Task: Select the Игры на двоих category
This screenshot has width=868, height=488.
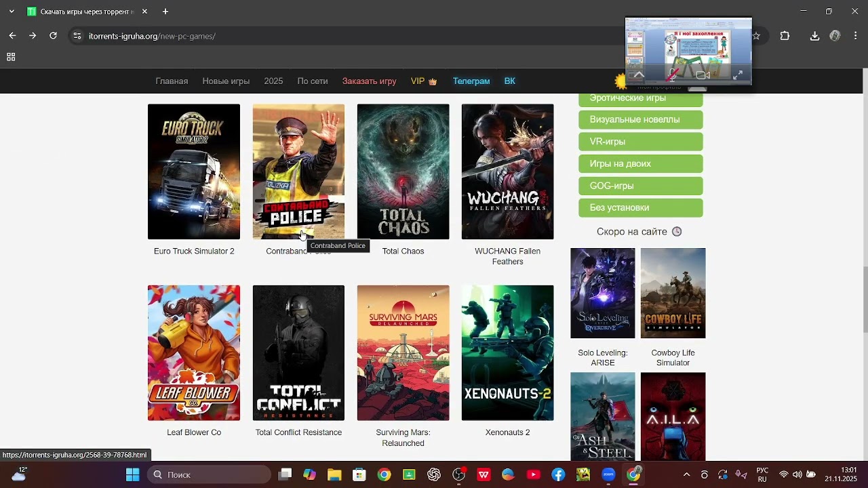Action: click(641, 164)
